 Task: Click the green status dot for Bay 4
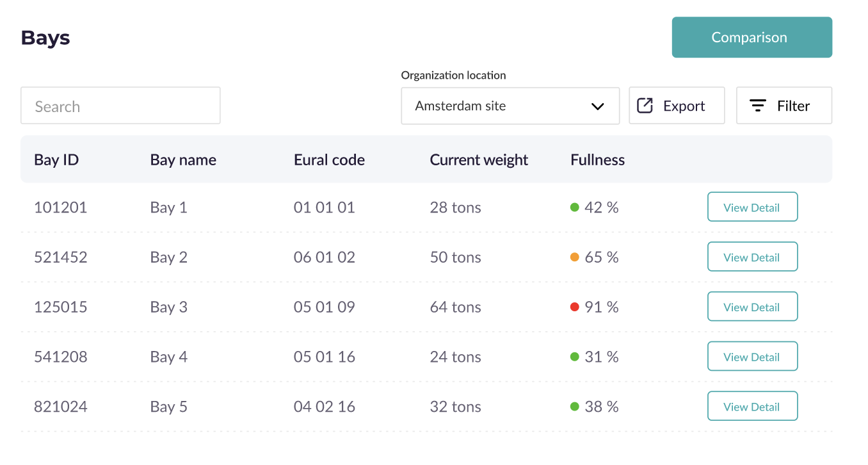tap(574, 357)
